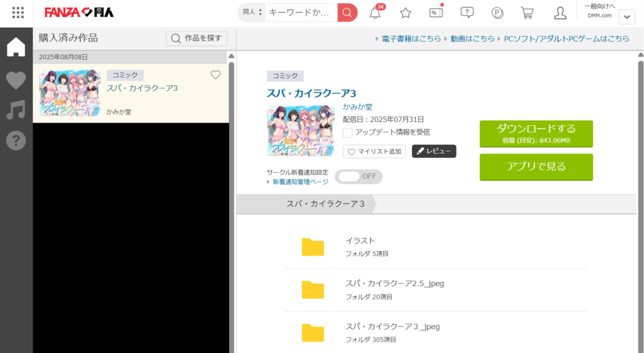Screen dimensions: 644x353
Task: Click 購入済み作品 heading
Action: tap(68, 38)
